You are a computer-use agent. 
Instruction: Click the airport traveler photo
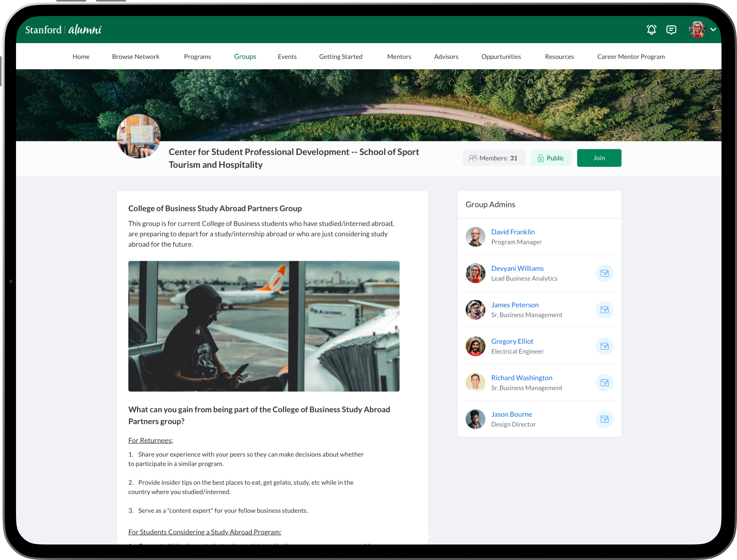263,326
